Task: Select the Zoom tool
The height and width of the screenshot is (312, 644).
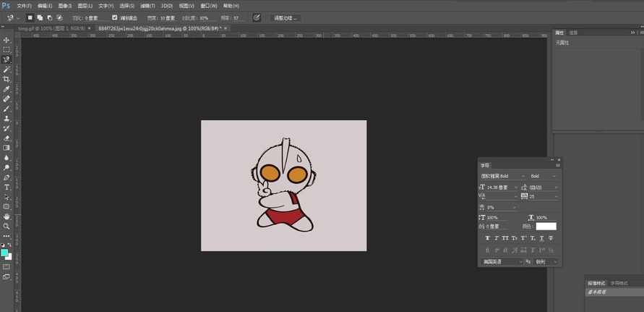Action: click(x=7, y=226)
